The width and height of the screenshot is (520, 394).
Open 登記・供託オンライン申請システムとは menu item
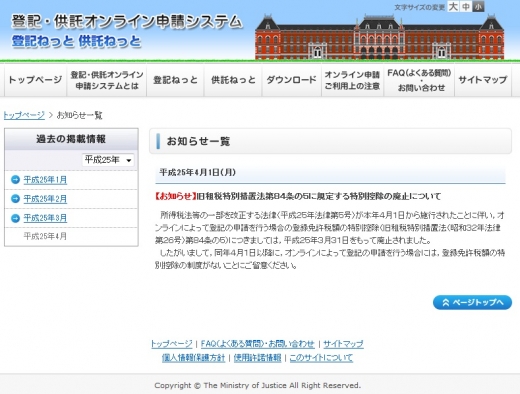coord(107,80)
